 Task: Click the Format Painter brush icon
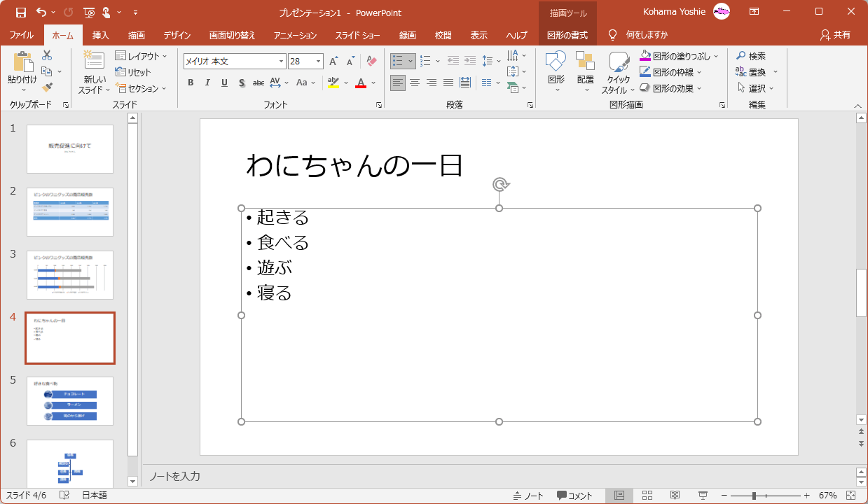coord(47,87)
